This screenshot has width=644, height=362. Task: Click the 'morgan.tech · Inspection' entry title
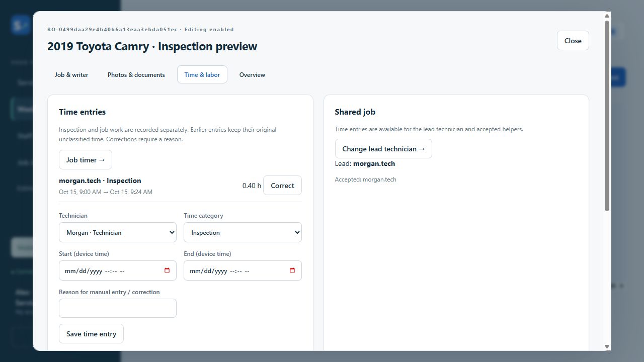coord(100,180)
